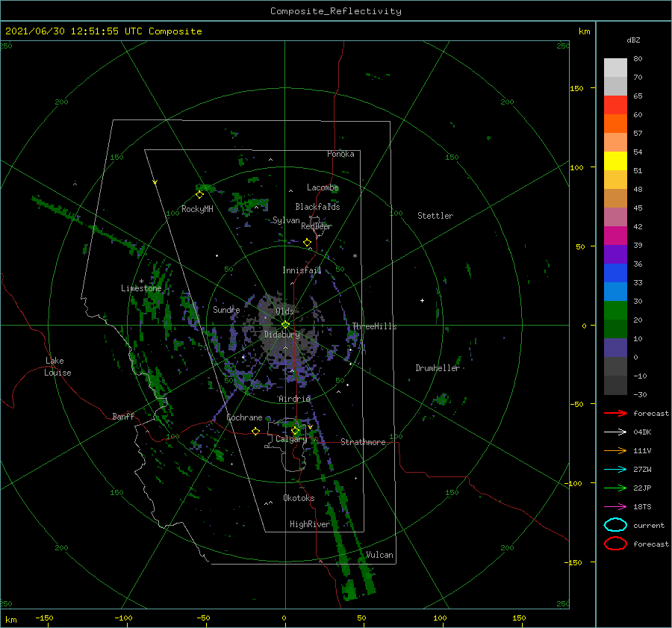This screenshot has height=628, width=672.
Task: Click the Stettler city label
Action: 435,216
